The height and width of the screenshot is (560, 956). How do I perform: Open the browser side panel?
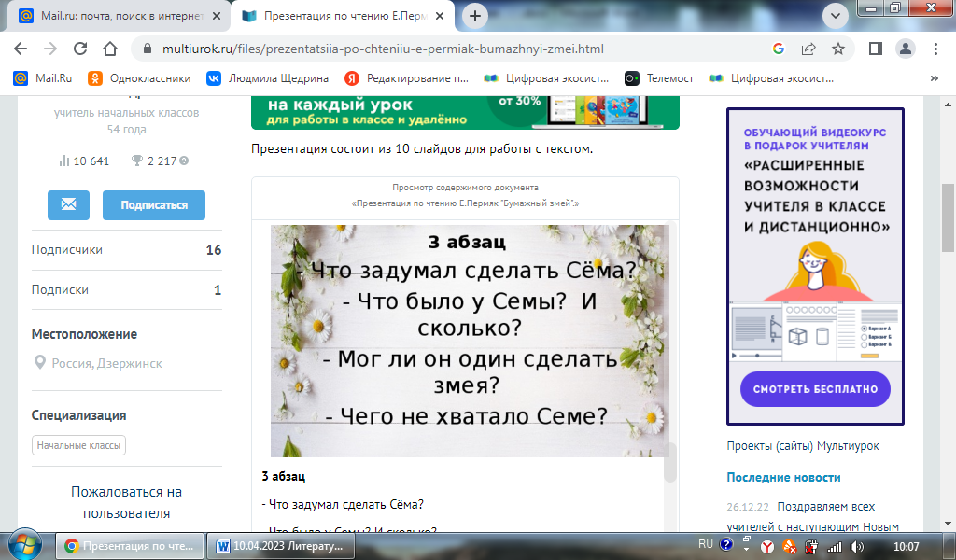[x=876, y=49]
